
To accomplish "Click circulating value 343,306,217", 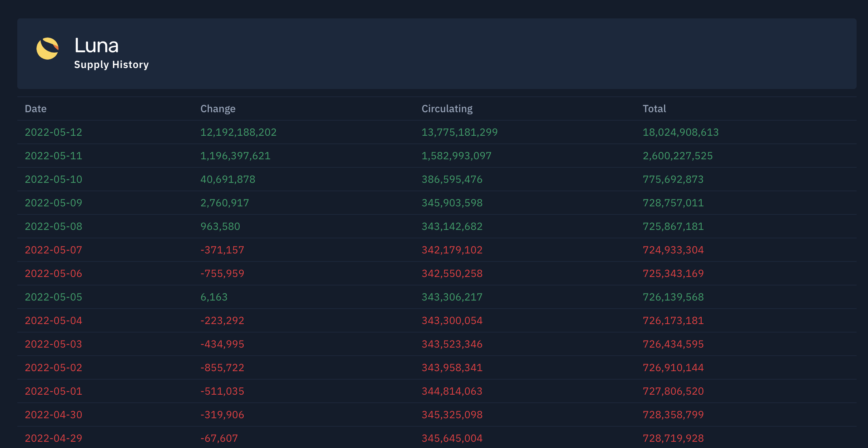I will [x=452, y=297].
